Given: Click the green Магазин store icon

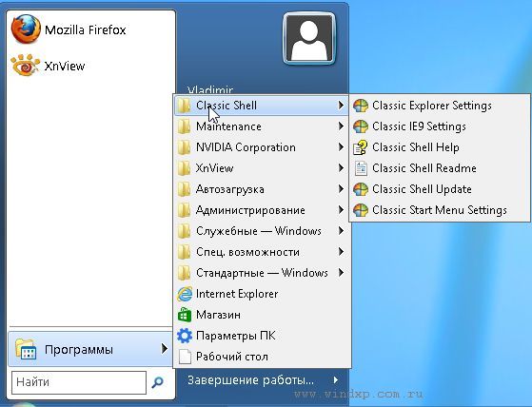Looking at the screenshot, I should pos(185,315).
